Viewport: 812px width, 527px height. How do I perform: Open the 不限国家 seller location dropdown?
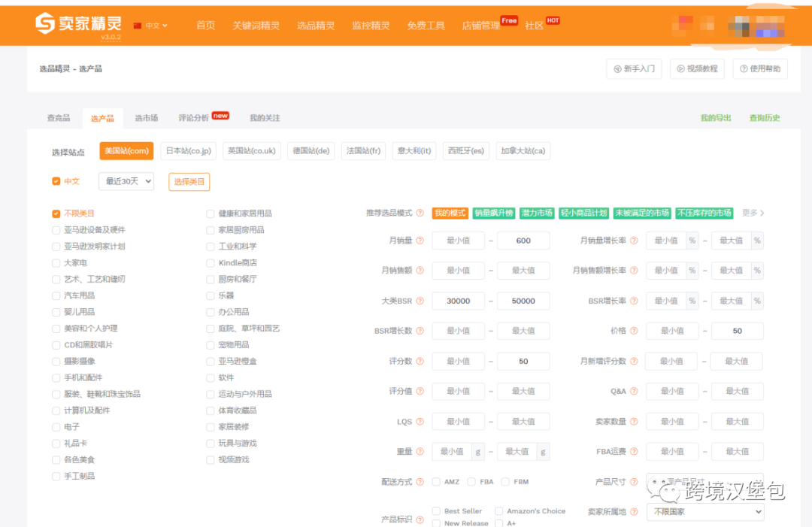click(x=704, y=511)
